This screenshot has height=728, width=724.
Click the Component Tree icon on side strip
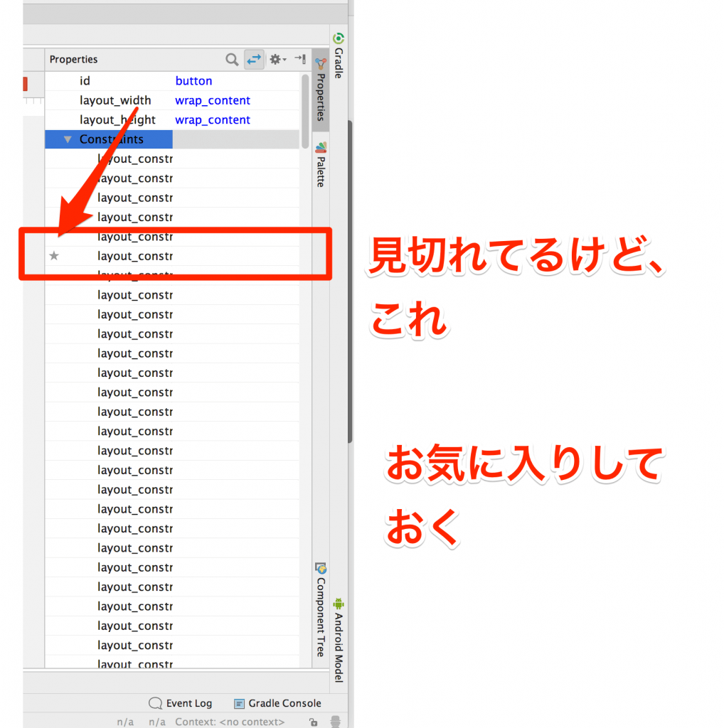coord(321,568)
